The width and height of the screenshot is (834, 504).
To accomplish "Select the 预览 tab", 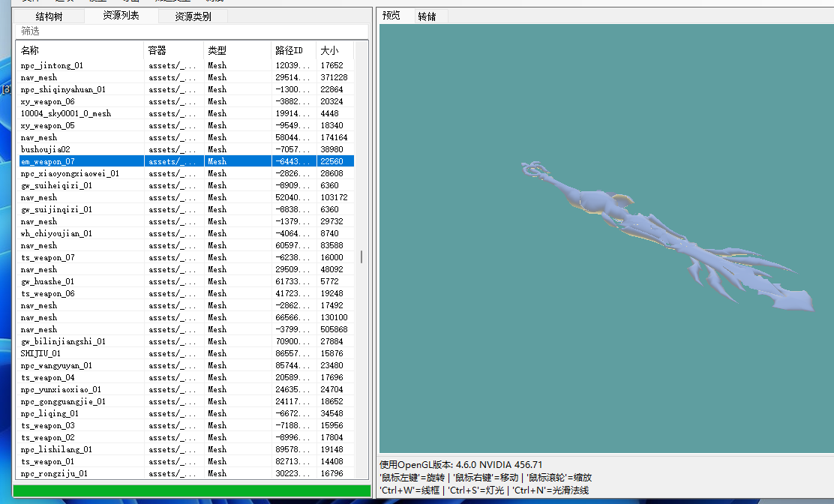I will point(391,16).
